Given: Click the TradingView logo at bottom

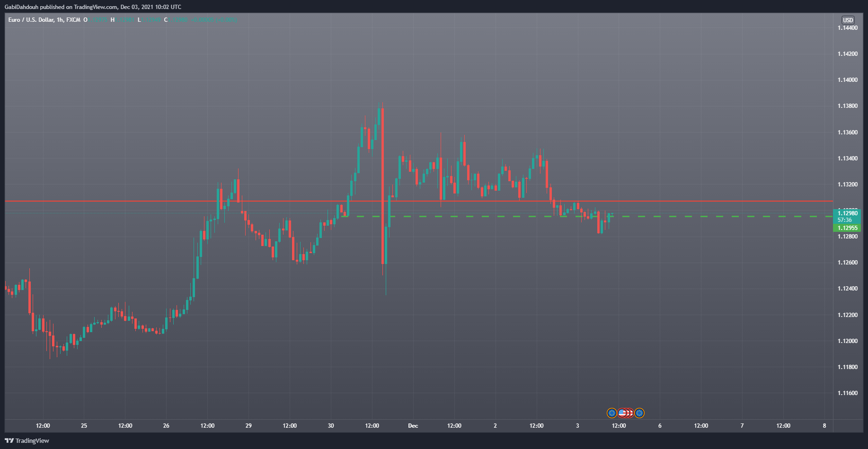Looking at the screenshot, I should pyautogui.click(x=27, y=440).
